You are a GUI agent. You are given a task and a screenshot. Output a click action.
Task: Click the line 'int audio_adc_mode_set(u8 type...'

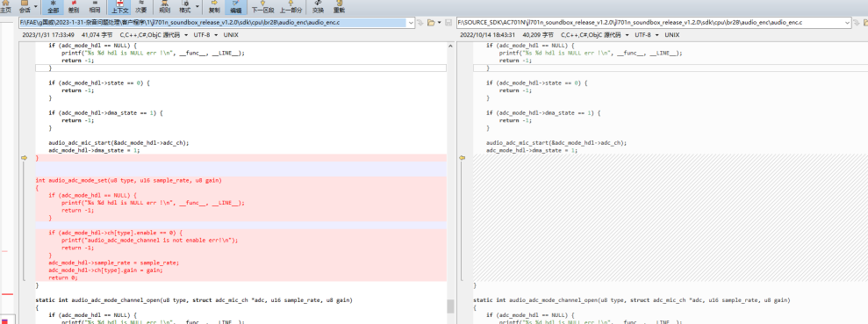[128, 180]
